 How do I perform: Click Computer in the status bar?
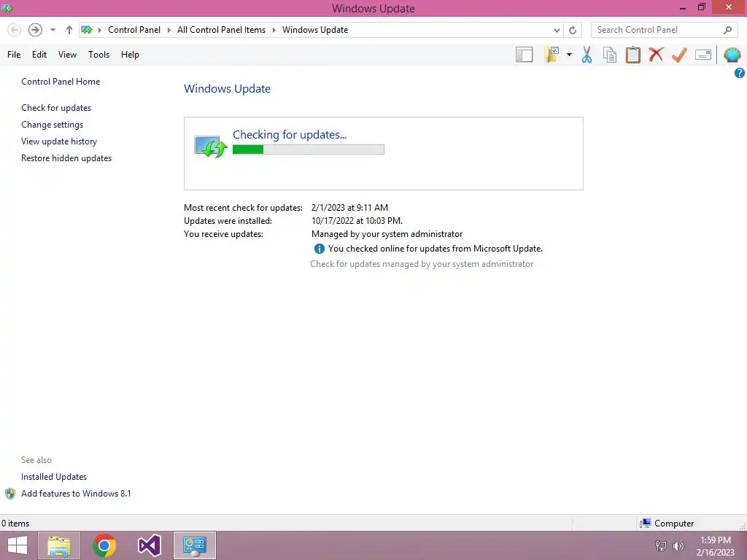(x=667, y=524)
